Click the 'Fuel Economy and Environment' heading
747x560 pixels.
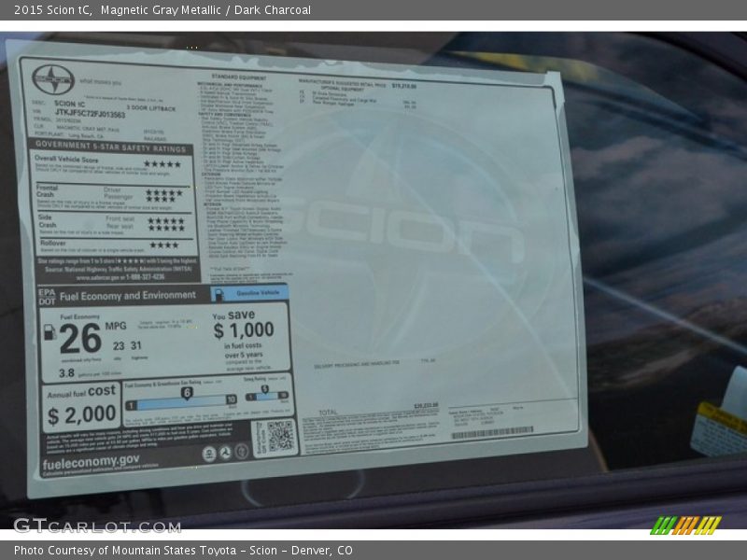point(128,296)
